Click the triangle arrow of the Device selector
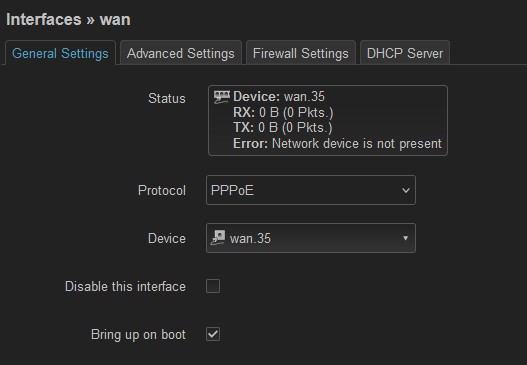This screenshot has height=365, width=527. click(x=405, y=238)
